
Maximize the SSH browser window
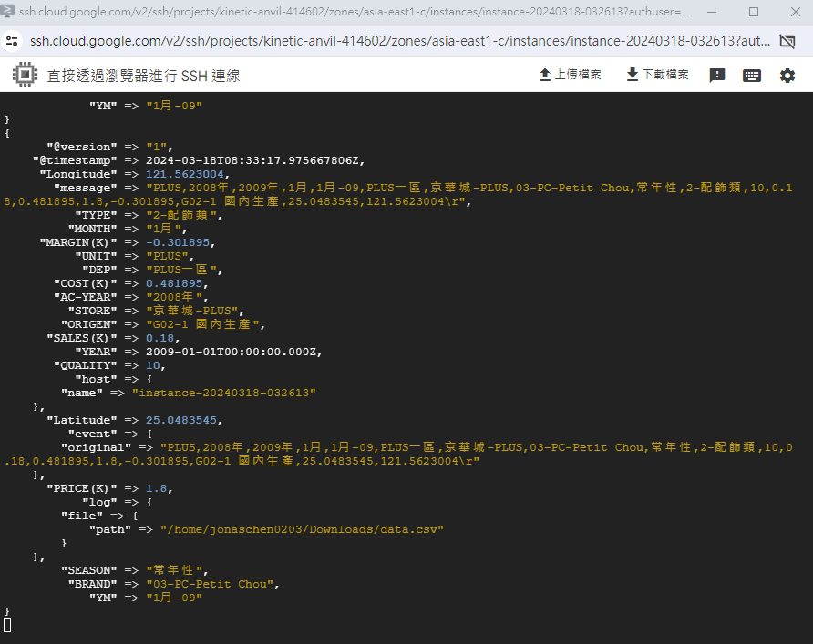tap(753, 13)
